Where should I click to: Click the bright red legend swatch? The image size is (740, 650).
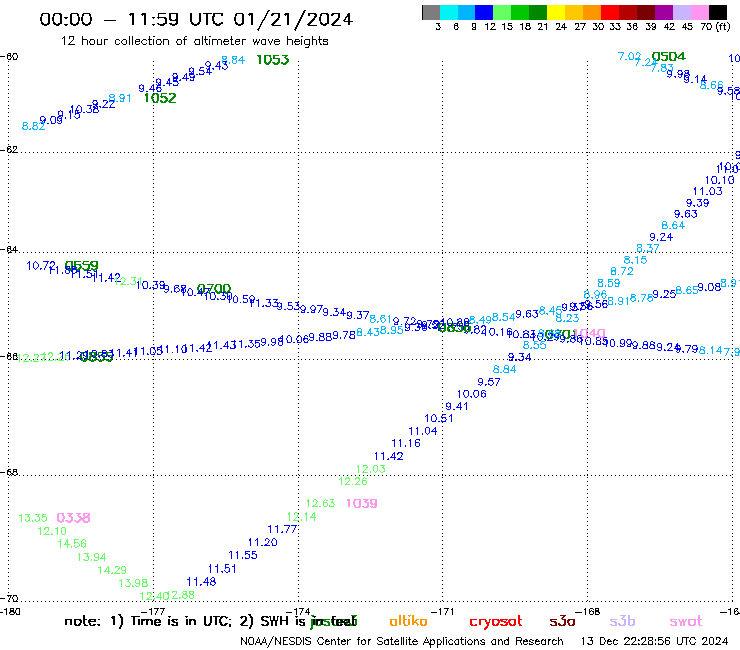pyautogui.click(x=610, y=12)
